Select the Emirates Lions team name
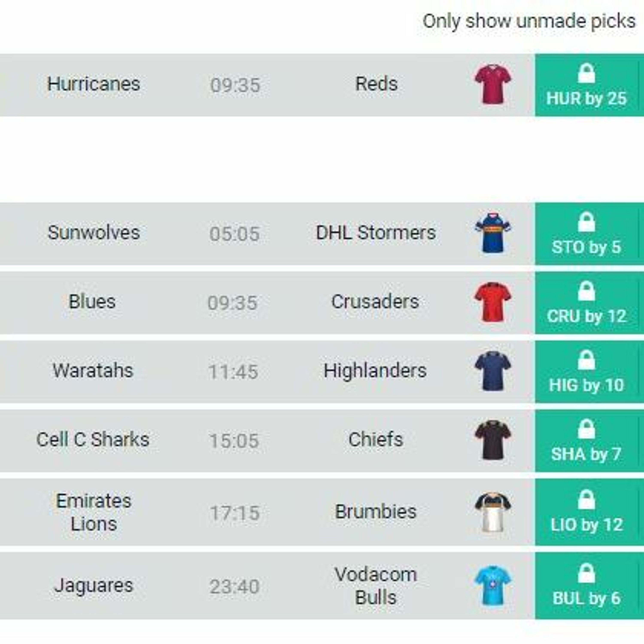This screenshot has height=644, width=644. pos(94,512)
